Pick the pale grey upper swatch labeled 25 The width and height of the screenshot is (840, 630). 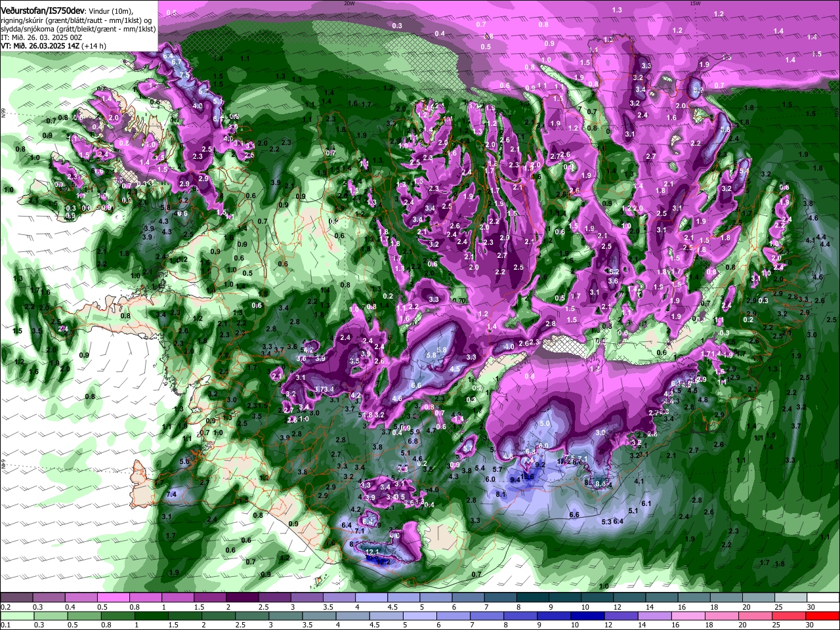click(x=791, y=597)
